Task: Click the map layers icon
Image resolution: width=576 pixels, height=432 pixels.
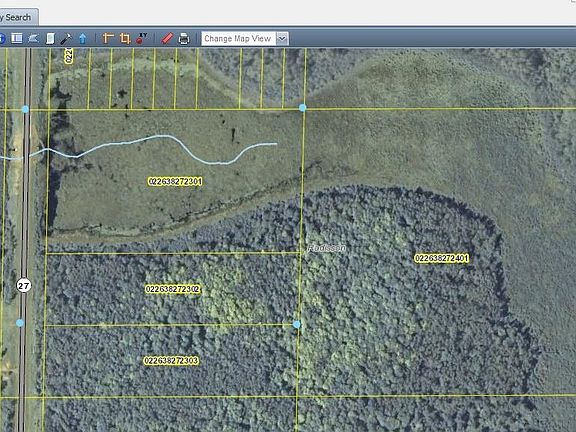Action: [33, 38]
